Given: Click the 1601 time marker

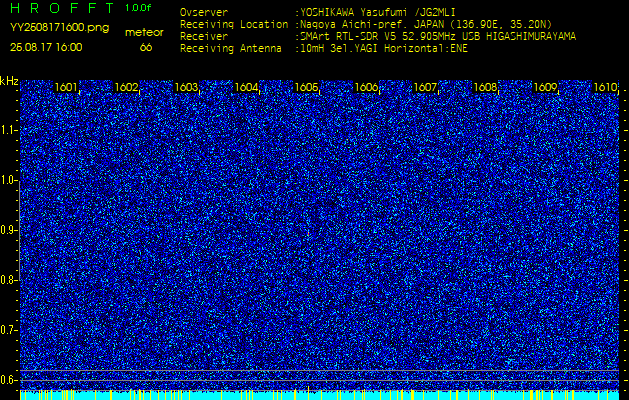Looking at the screenshot, I should (66, 87).
